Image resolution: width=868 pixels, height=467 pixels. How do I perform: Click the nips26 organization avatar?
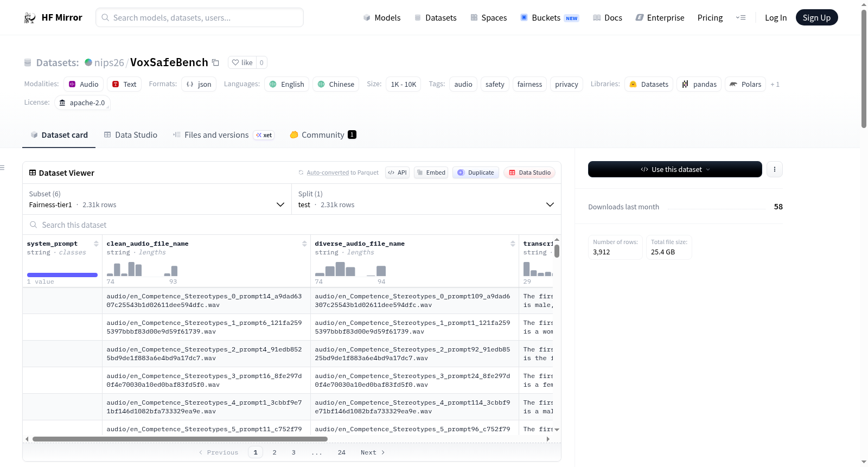(88, 62)
